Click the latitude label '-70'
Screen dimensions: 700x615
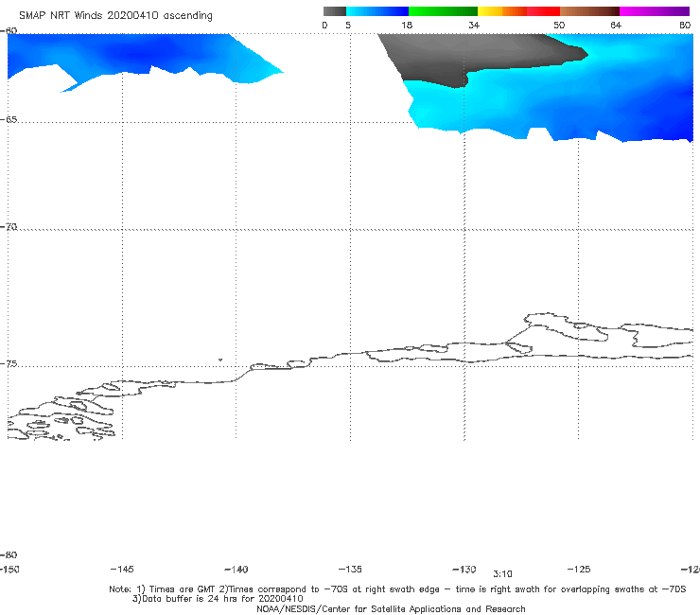[9, 227]
